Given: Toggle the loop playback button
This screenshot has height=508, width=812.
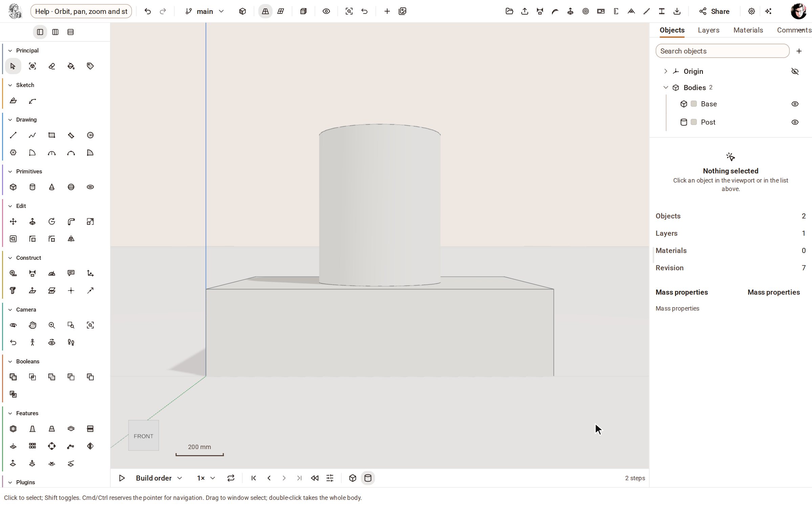Looking at the screenshot, I should click(231, 478).
